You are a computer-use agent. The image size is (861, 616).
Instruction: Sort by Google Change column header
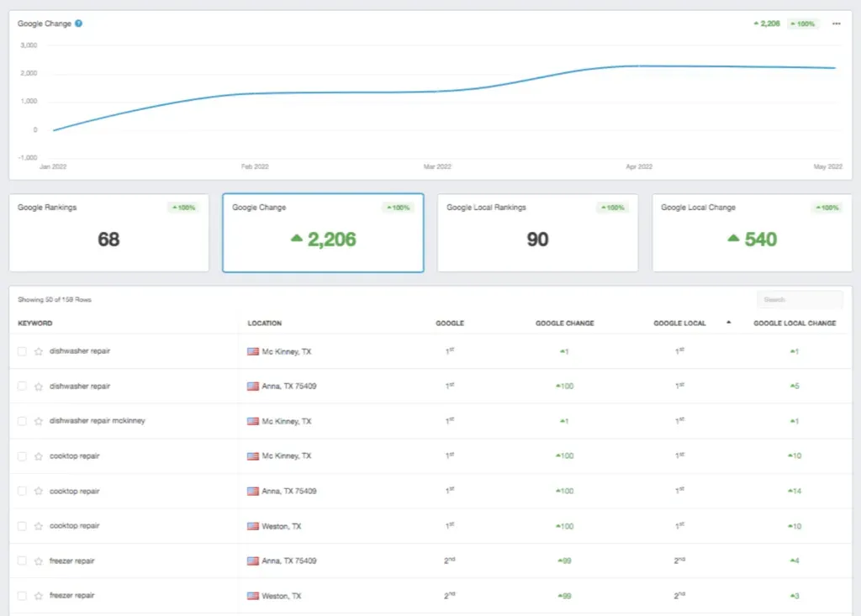point(564,323)
